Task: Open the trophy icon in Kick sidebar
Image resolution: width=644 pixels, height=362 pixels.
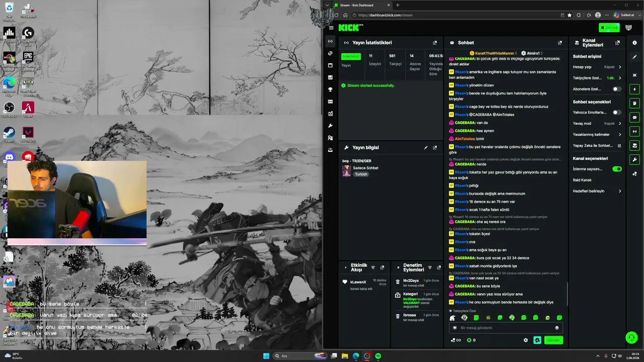Action: (x=330, y=89)
